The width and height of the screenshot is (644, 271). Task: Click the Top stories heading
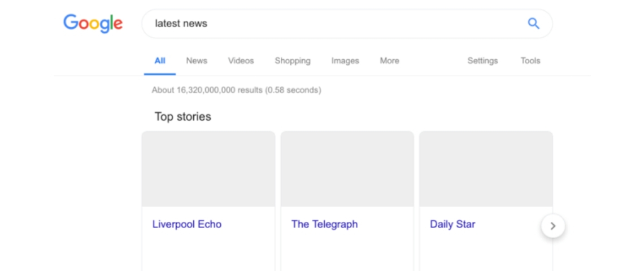click(182, 117)
